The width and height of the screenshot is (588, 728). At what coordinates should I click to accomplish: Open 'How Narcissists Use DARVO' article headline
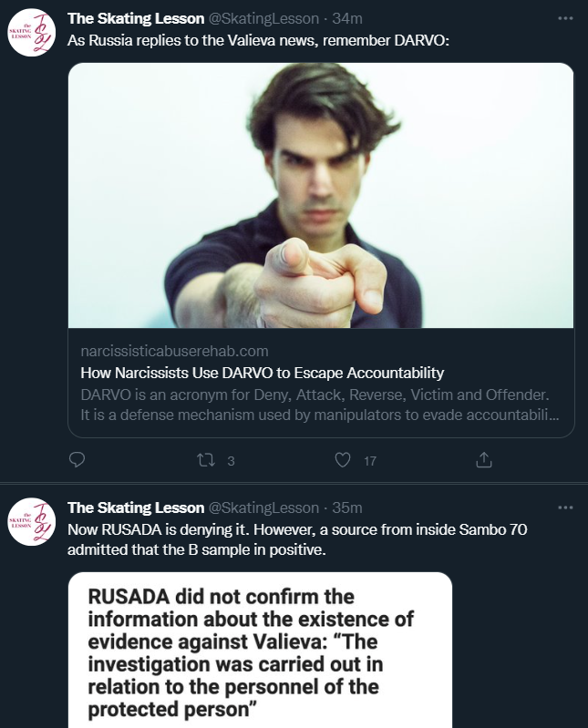point(262,373)
